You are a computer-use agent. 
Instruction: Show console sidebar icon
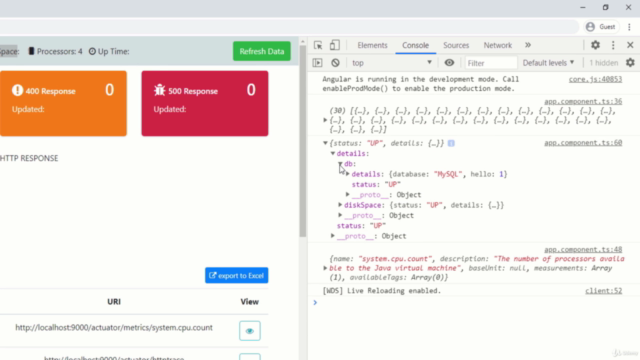(x=317, y=63)
